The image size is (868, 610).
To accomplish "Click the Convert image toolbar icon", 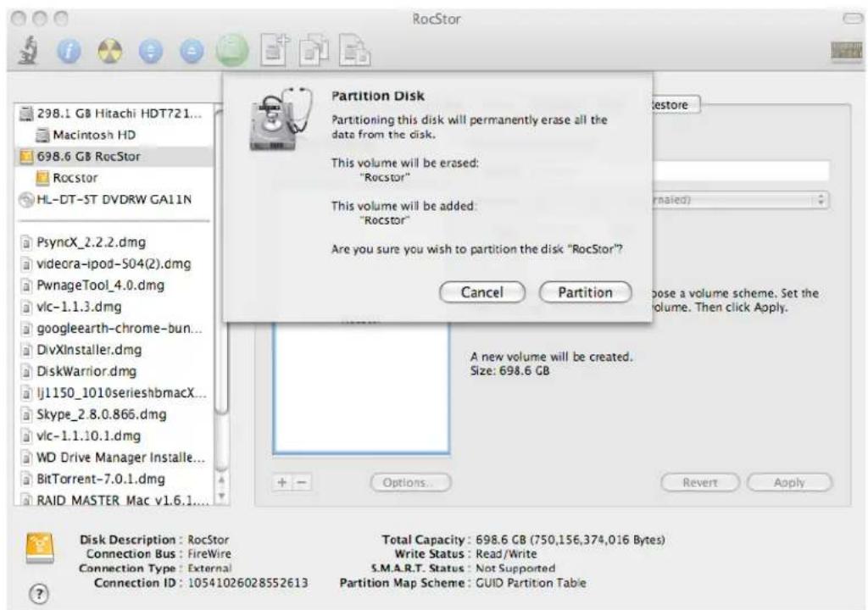I will point(314,52).
